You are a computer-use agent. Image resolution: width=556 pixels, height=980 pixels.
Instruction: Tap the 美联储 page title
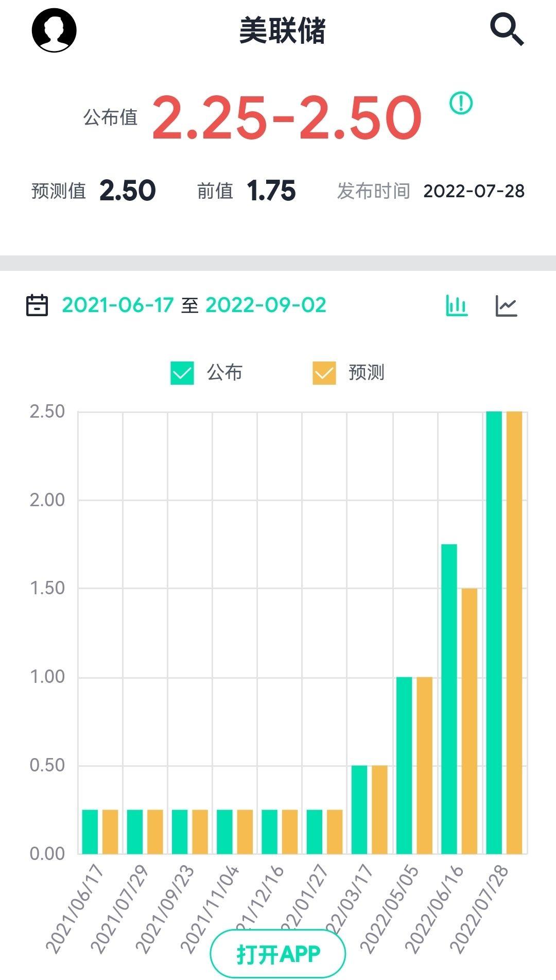[x=282, y=31]
